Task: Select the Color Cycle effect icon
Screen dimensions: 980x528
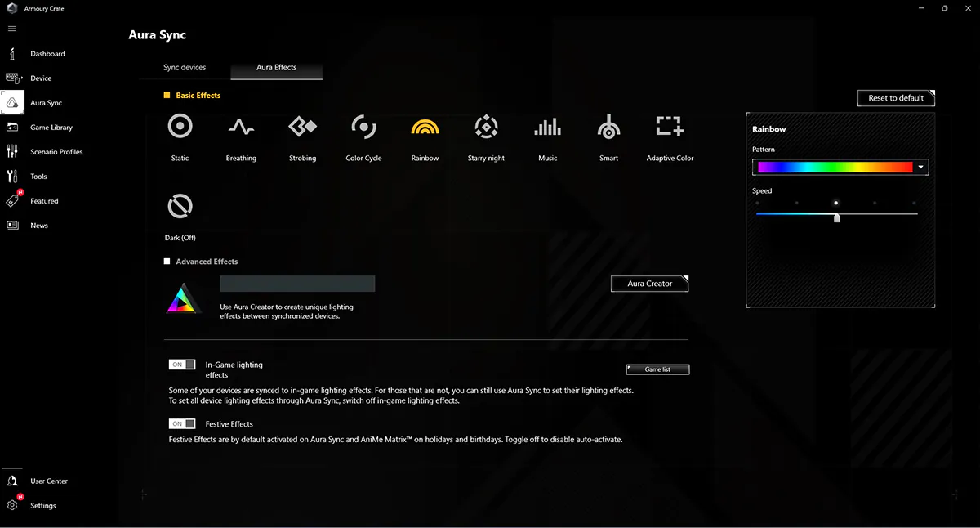Action: click(363, 127)
